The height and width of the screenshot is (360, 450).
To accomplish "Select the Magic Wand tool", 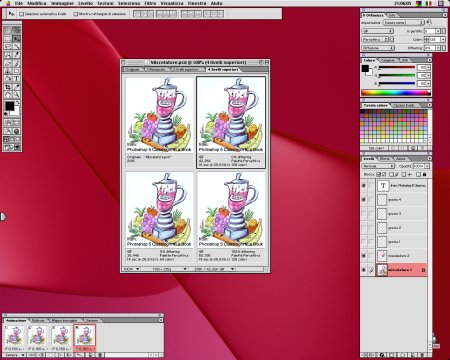I will [x=17, y=46].
